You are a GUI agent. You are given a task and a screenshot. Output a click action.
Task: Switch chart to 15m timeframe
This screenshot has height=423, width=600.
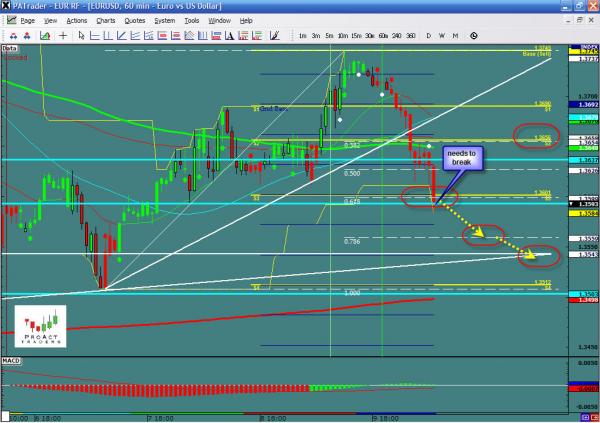(x=354, y=36)
